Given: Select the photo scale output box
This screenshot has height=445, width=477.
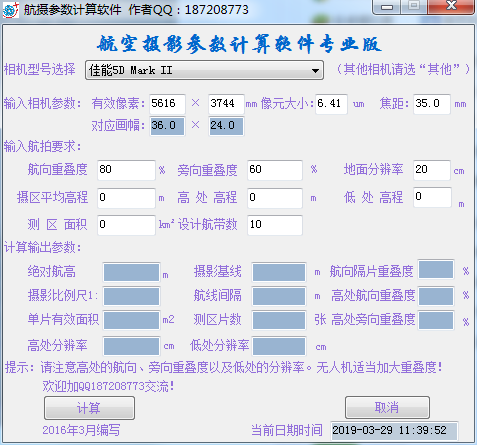Looking at the screenshot, I should point(131,296).
